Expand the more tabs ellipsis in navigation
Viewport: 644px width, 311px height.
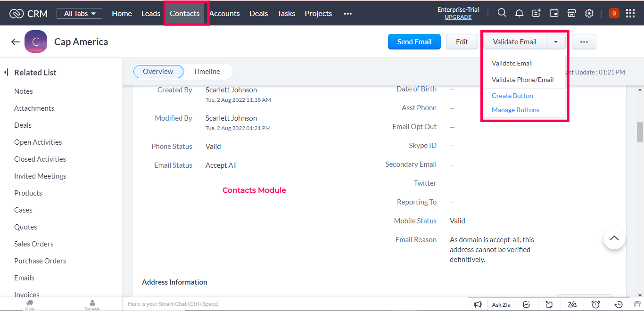[x=348, y=14]
